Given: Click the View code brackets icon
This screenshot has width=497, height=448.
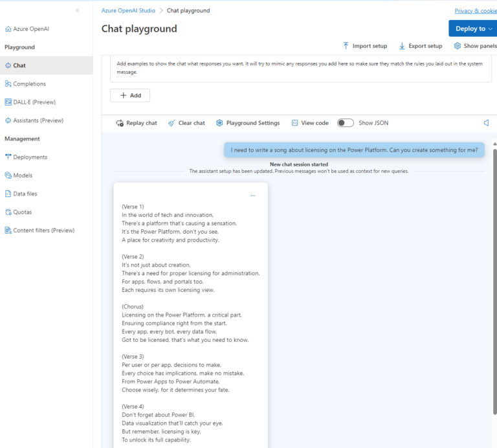Looking at the screenshot, I should click(295, 123).
